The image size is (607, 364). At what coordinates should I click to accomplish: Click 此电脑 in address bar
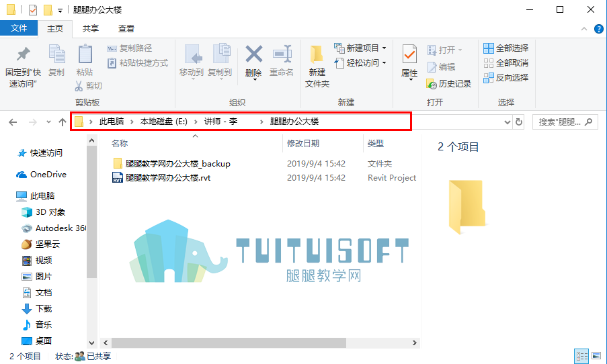click(112, 122)
